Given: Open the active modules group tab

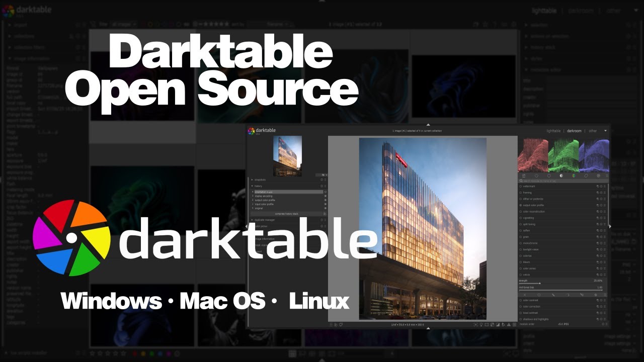Looking at the screenshot, I should tap(536, 175).
